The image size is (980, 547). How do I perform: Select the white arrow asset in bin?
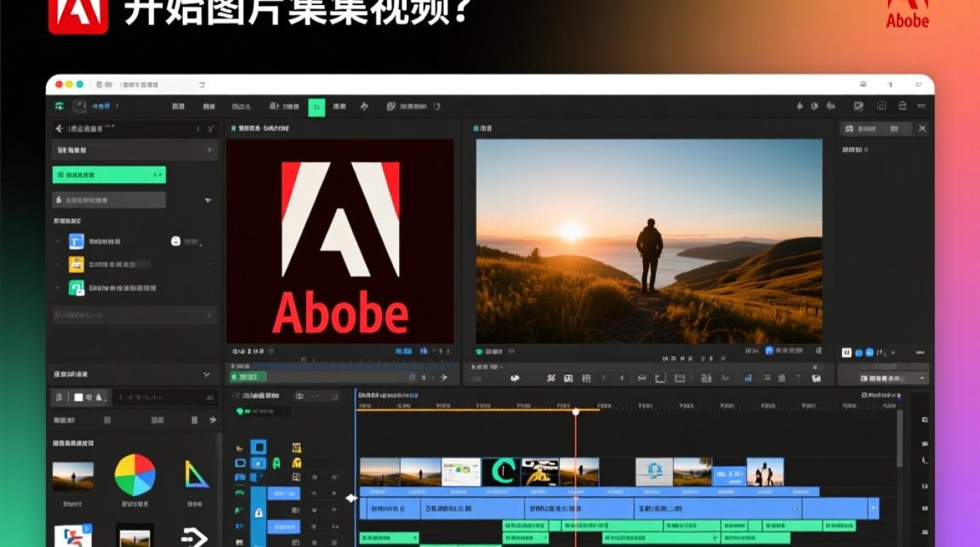195,538
